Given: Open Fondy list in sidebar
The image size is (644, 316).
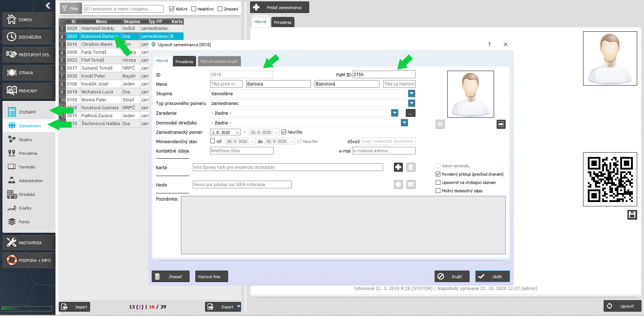Looking at the screenshot, I should (x=24, y=222).
